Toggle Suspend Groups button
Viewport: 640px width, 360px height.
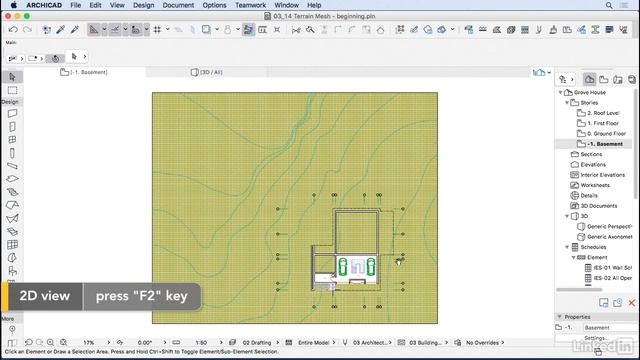click(248, 29)
